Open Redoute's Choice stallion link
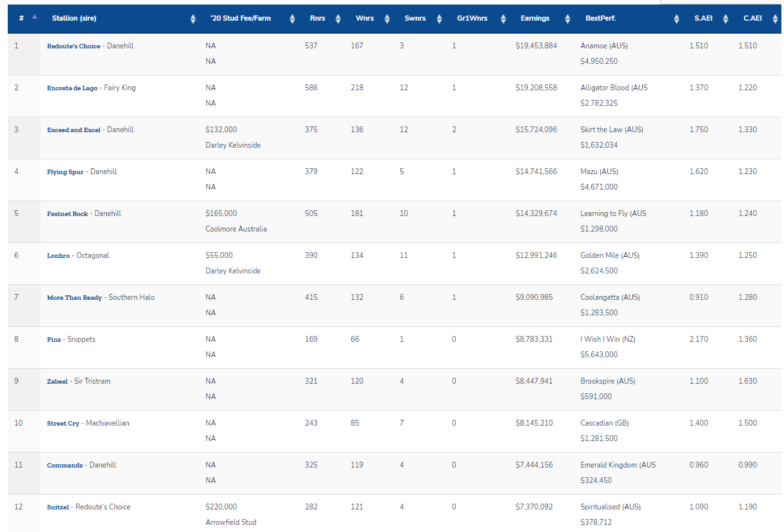784x532 pixels. coord(73,46)
